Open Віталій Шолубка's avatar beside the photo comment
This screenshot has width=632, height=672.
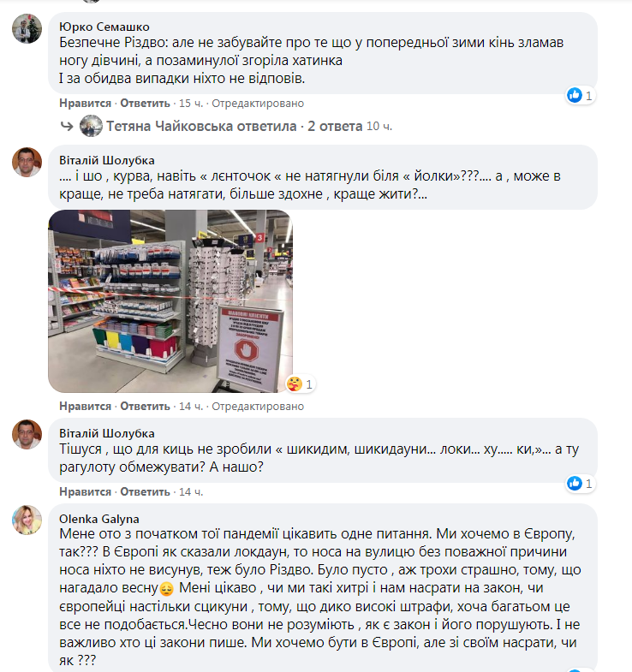[x=27, y=162]
